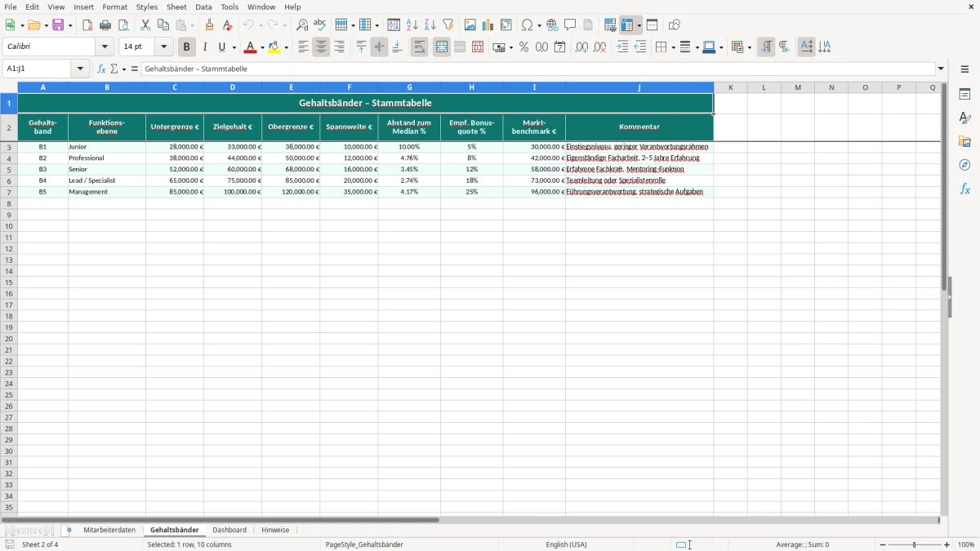980x551 pixels.
Task: Click the Insert Hyperlink icon
Action: tap(552, 25)
